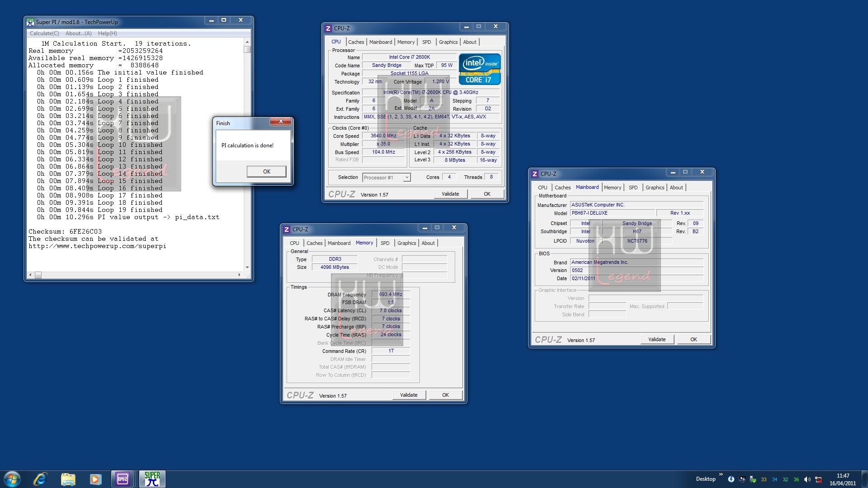Select Graphics tab in CPU-Z Memory window
The width and height of the screenshot is (868, 488).
point(406,243)
